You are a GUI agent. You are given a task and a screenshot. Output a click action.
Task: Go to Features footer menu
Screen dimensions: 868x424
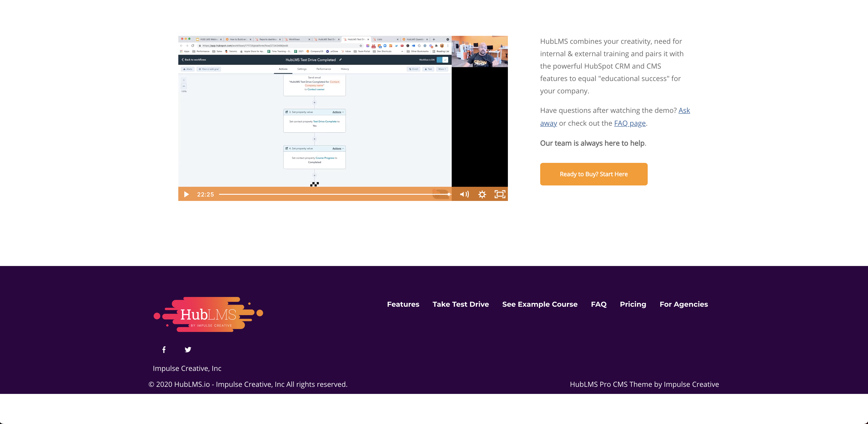[403, 304]
